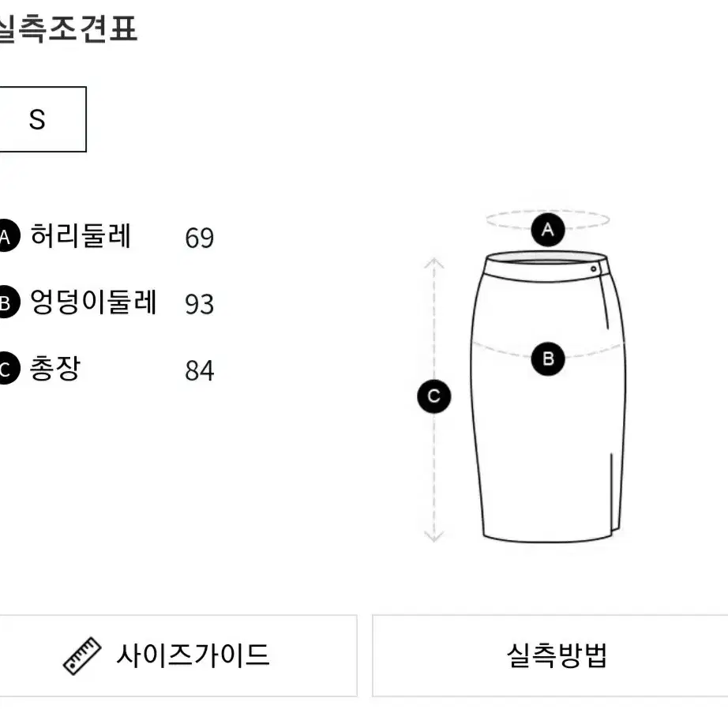728x728 pixels.
Task: Click the A marker above skirt diagram
Action: (548, 230)
